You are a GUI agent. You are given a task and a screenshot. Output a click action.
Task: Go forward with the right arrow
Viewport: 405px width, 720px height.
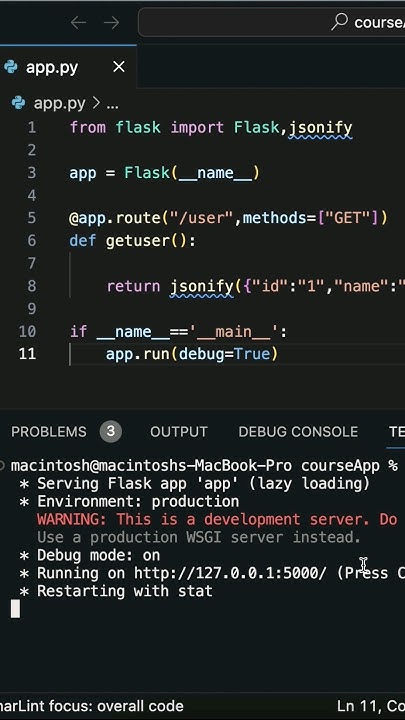click(111, 22)
